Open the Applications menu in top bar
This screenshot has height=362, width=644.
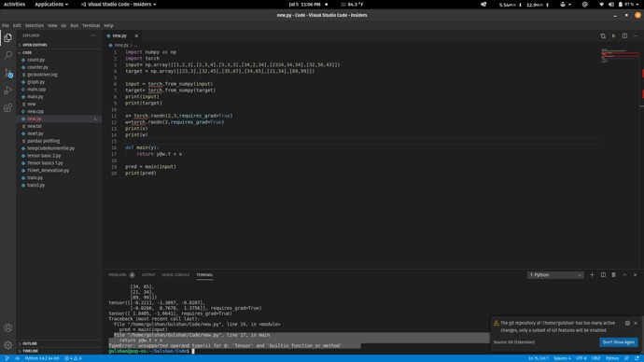[x=51, y=4]
